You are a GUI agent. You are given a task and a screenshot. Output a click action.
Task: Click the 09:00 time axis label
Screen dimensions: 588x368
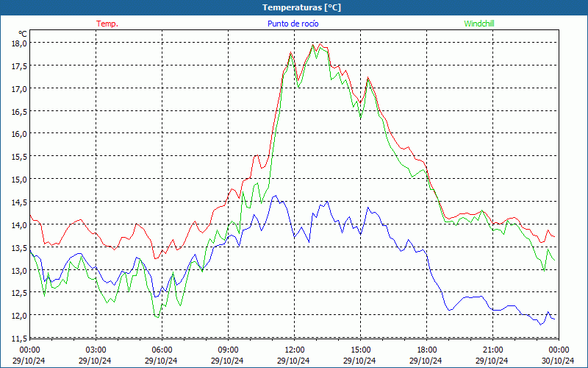coord(228,350)
